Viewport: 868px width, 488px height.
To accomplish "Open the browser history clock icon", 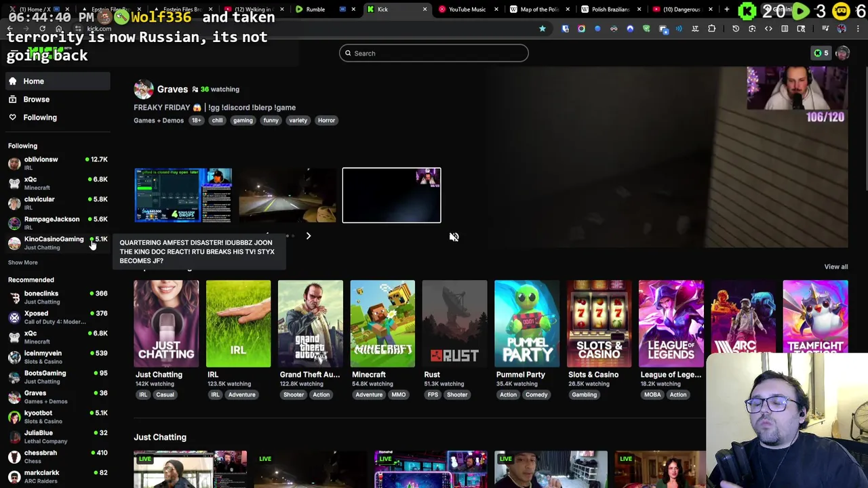I will pyautogui.click(x=736, y=28).
